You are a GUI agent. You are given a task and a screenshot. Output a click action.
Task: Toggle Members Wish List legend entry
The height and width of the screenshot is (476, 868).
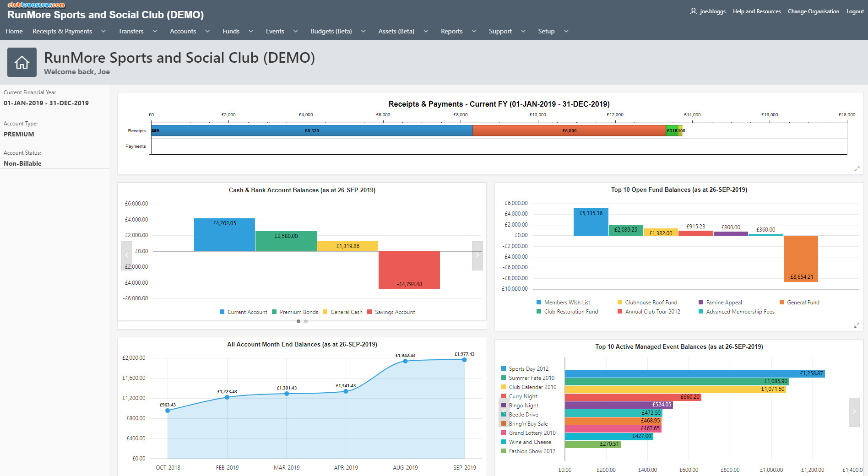point(564,303)
